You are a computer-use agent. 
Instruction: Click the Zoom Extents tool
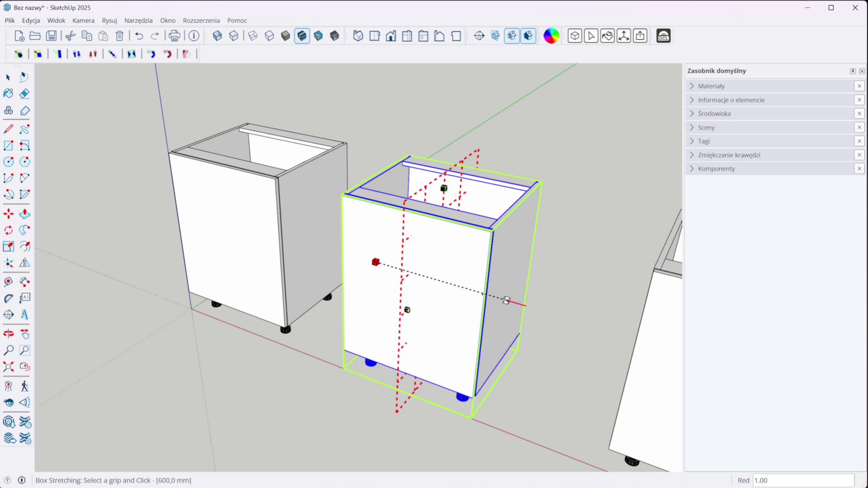9,367
